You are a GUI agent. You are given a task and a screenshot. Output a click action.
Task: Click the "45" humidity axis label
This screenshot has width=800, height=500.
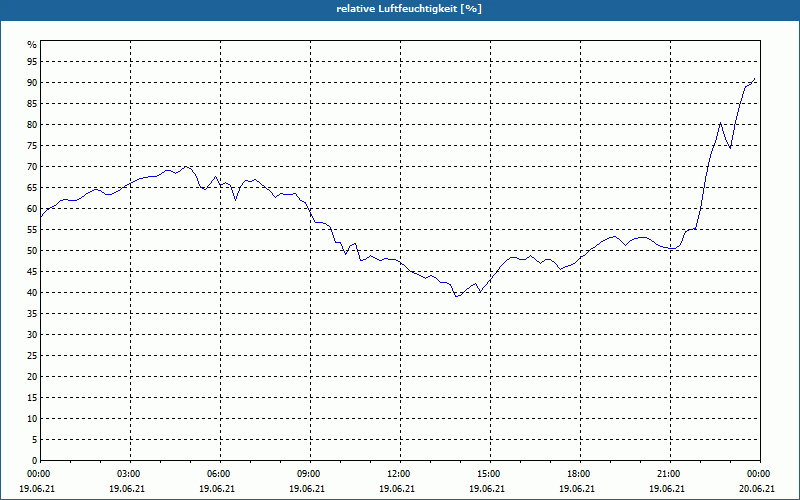coord(32,271)
